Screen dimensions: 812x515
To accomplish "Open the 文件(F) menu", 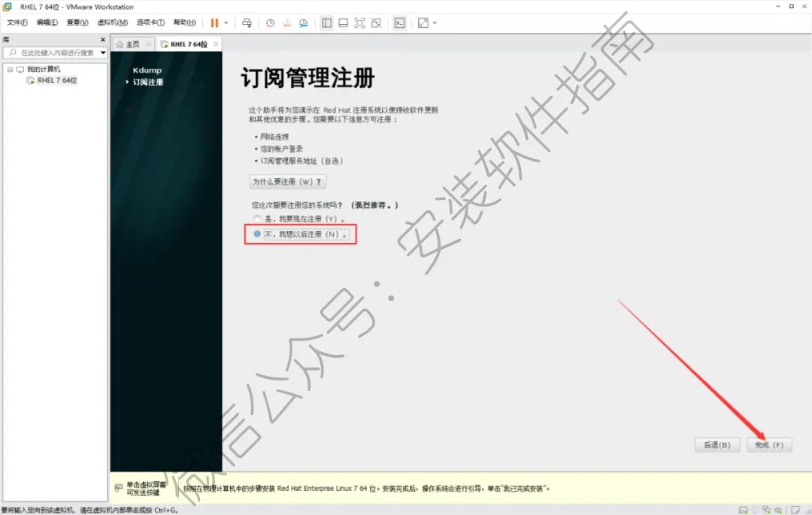I will pyautogui.click(x=17, y=23).
